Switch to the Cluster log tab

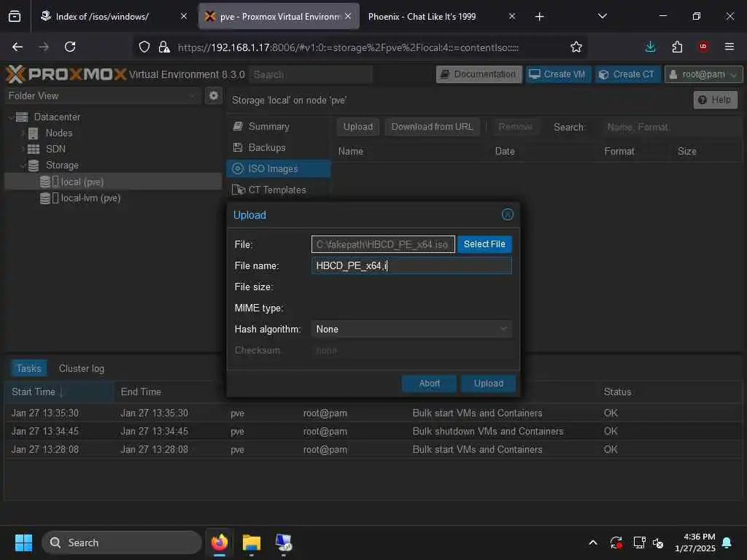pyautogui.click(x=82, y=368)
